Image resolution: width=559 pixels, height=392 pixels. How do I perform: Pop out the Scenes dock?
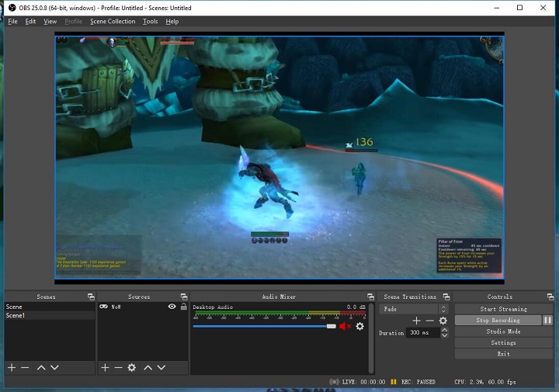pyautogui.click(x=91, y=297)
